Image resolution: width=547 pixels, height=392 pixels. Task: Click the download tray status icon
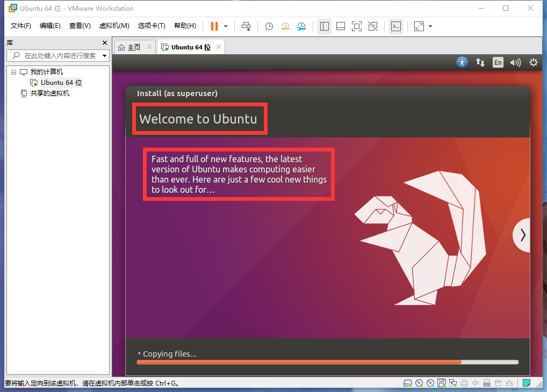[509, 383]
